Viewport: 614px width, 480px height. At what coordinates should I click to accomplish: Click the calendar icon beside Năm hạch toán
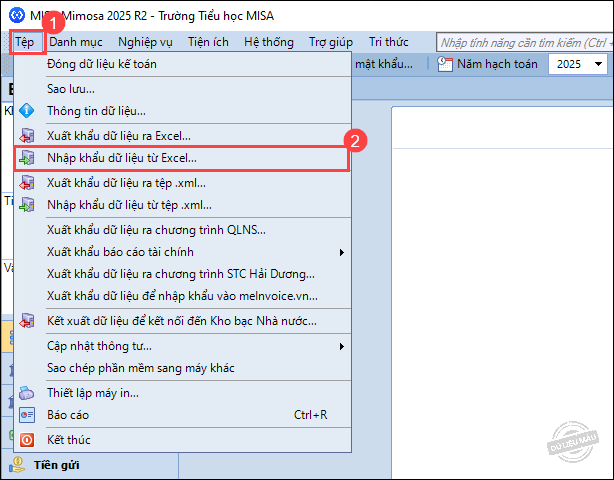coord(445,64)
